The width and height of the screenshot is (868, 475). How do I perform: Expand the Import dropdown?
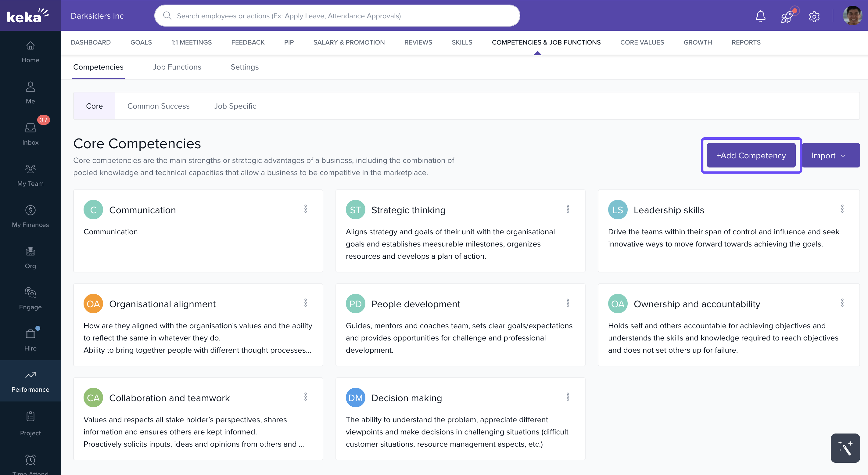coord(830,155)
